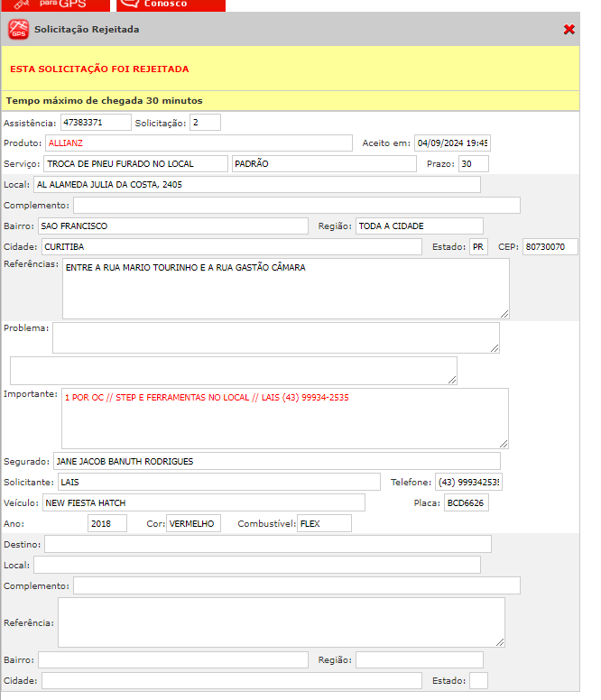Click Segurado field JANE JACOB BANUTH RODRIGUES

click(x=277, y=461)
